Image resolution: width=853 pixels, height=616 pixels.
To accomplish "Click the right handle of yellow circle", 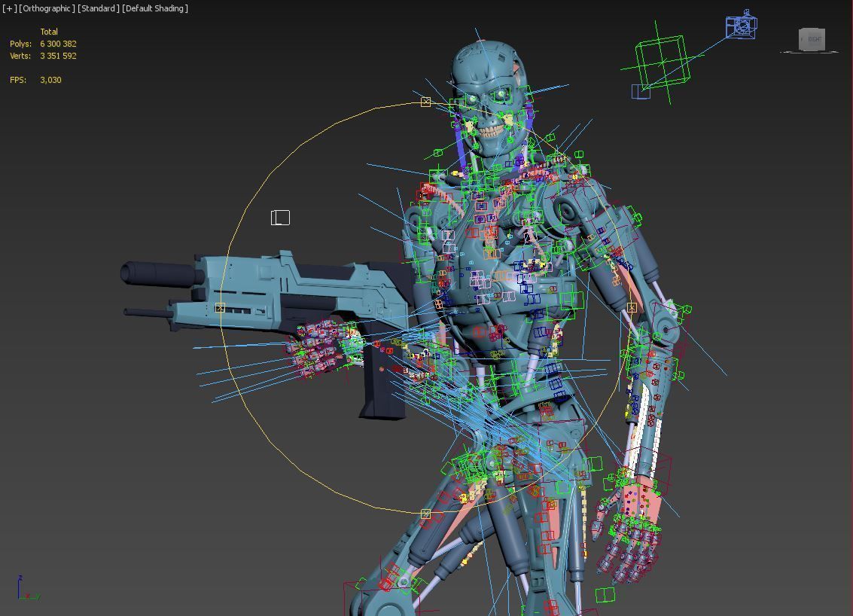I will coord(632,307).
